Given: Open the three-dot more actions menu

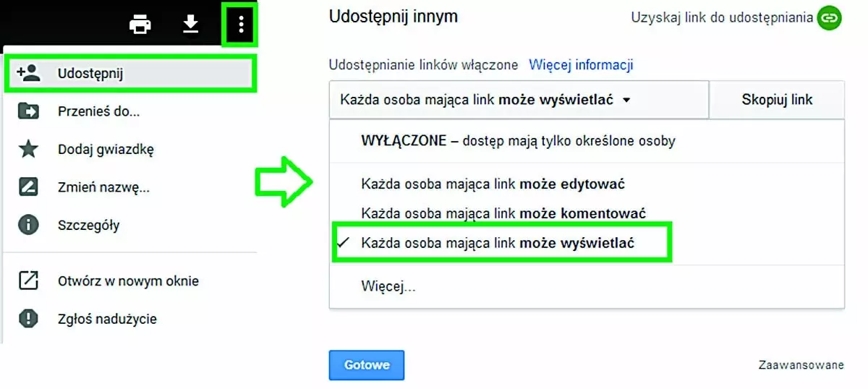Looking at the screenshot, I should coord(241,25).
